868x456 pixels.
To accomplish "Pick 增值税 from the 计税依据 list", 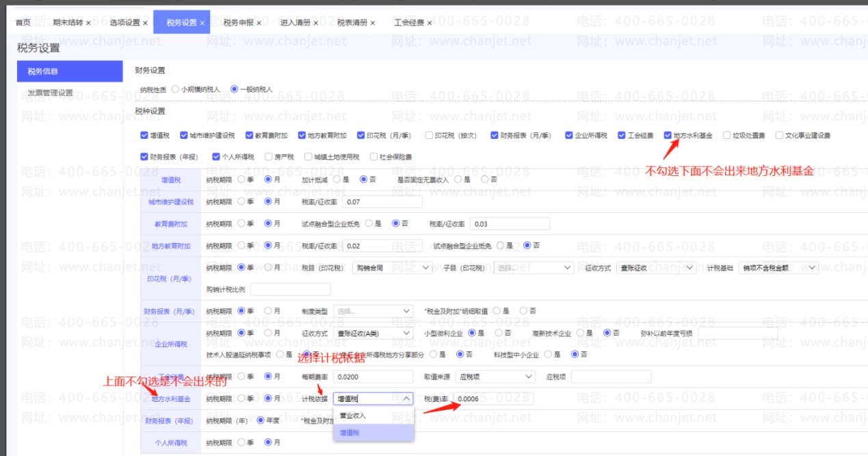I will point(373,433).
